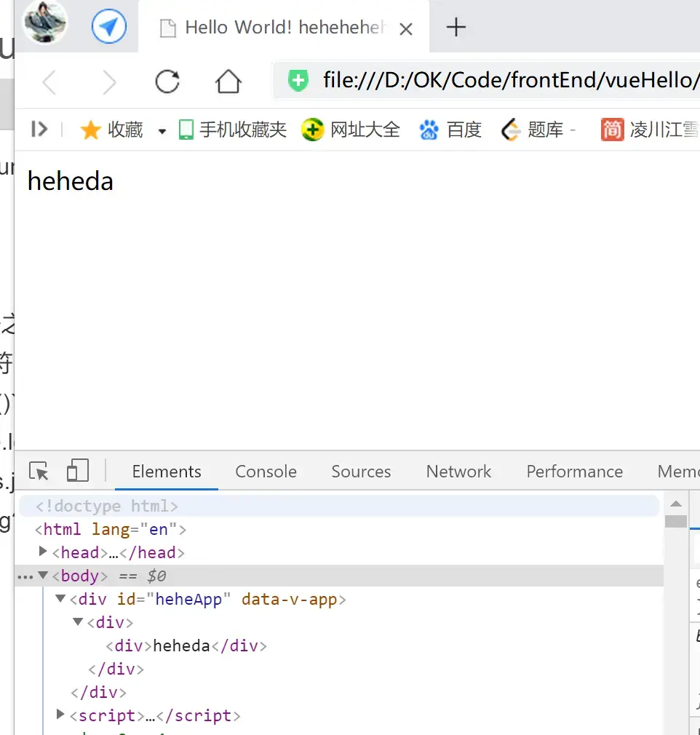The image size is (700, 735).
Task: Select the Hello World! hehehehe tab
Action: tap(284, 27)
